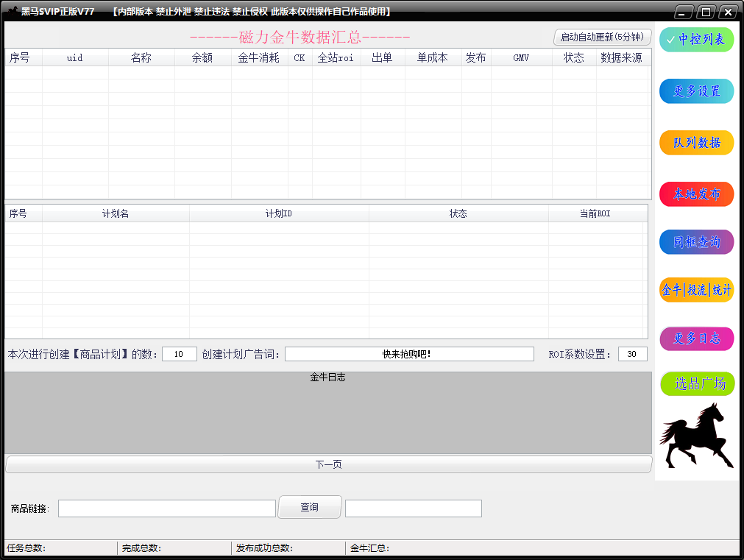
Task: View 更多日志 from the sidebar
Action: tap(695, 339)
